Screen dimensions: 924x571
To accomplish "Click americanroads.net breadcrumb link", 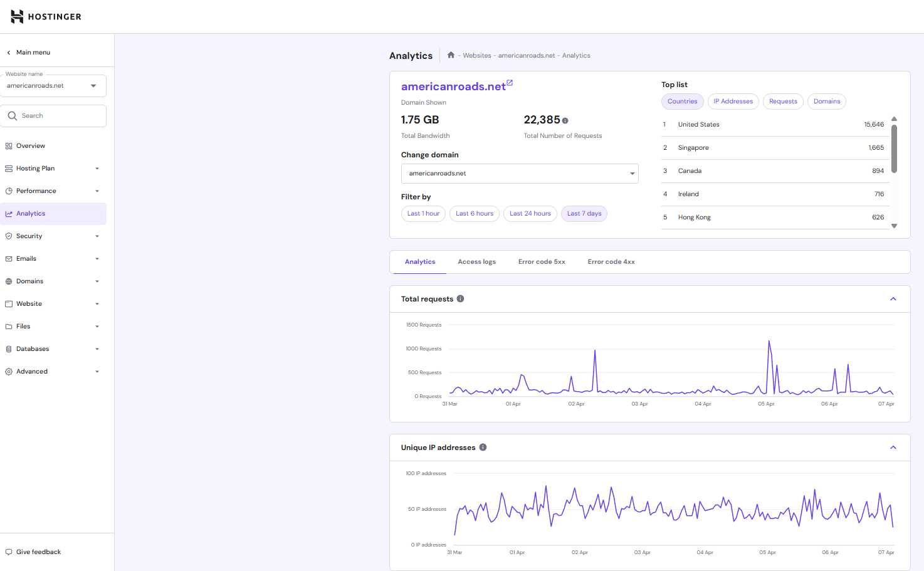I will (x=527, y=56).
